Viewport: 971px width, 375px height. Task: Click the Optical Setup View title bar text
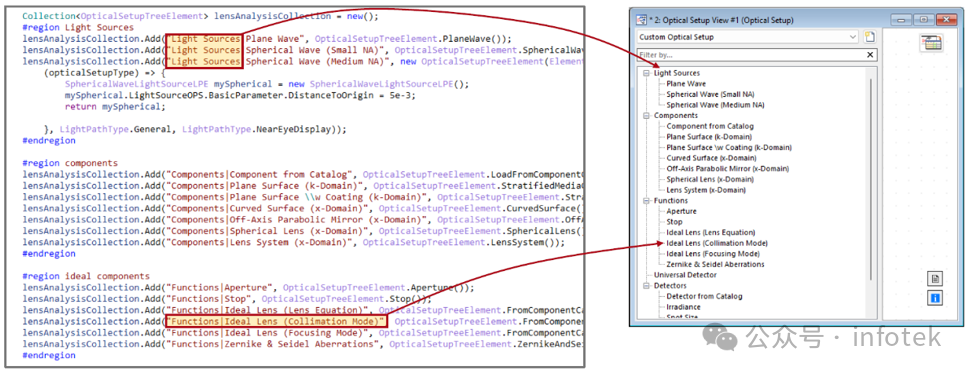[x=722, y=20]
